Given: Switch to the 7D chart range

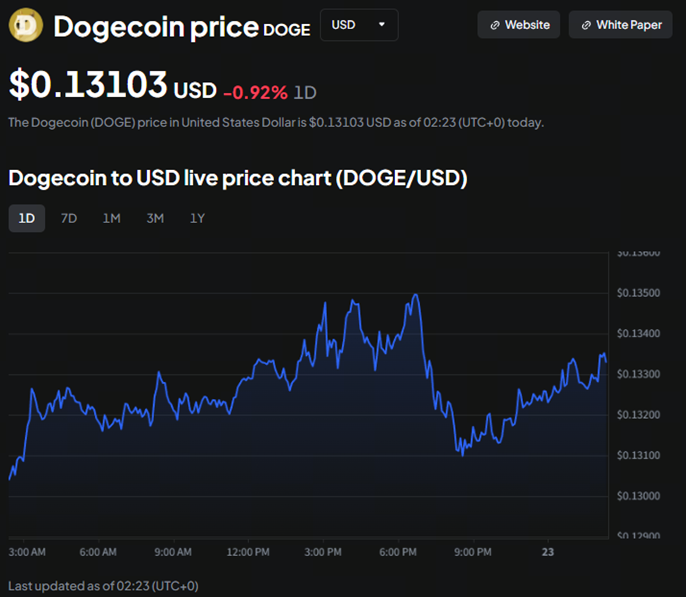Looking at the screenshot, I should (x=69, y=218).
